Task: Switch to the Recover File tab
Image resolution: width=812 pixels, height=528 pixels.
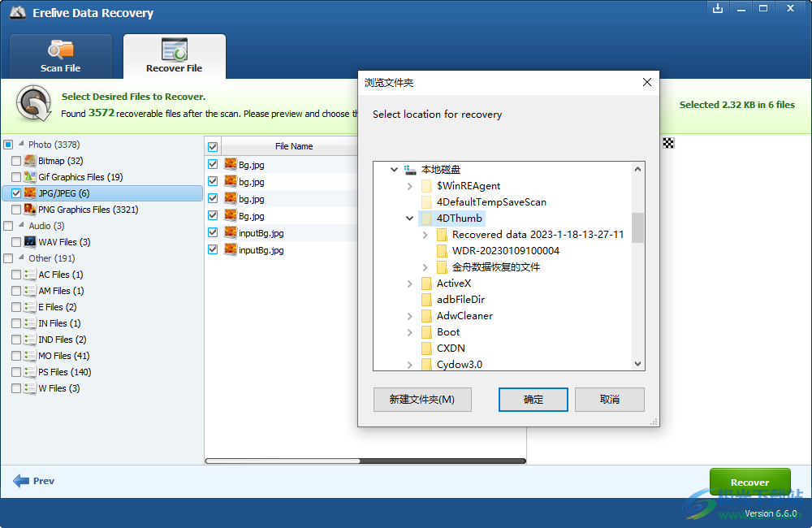Action: pos(174,57)
